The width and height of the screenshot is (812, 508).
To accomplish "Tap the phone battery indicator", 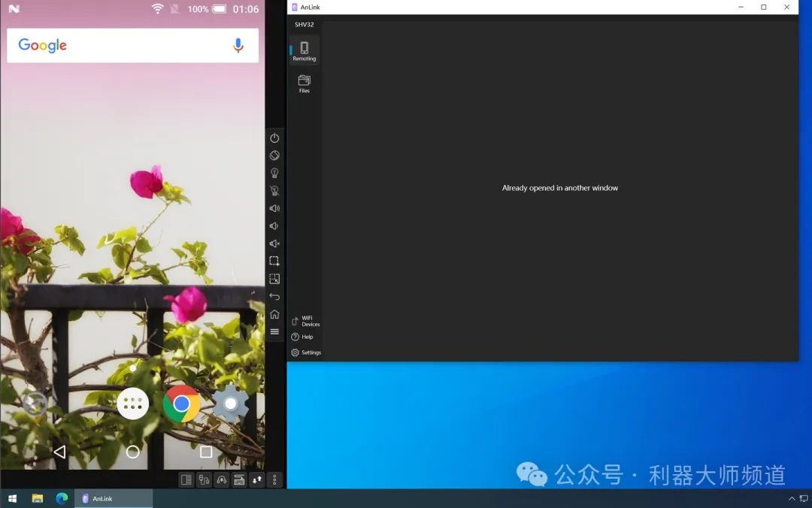I will (x=220, y=9).
